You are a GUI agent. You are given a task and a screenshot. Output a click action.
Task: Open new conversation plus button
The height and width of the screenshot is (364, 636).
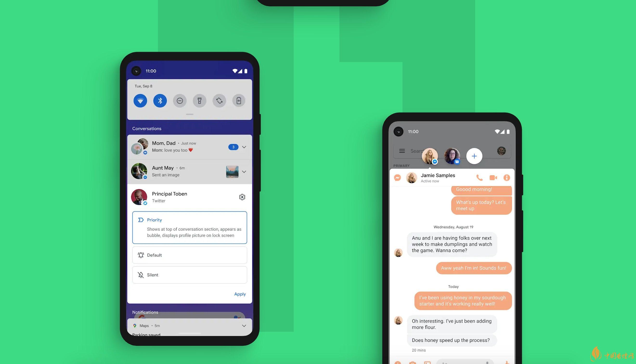474,156
